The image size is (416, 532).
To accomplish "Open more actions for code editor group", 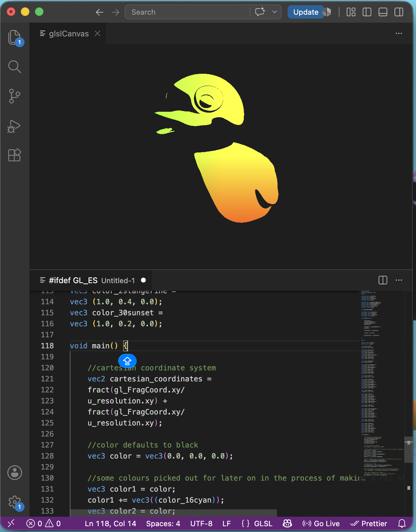I will click(399, 280).
